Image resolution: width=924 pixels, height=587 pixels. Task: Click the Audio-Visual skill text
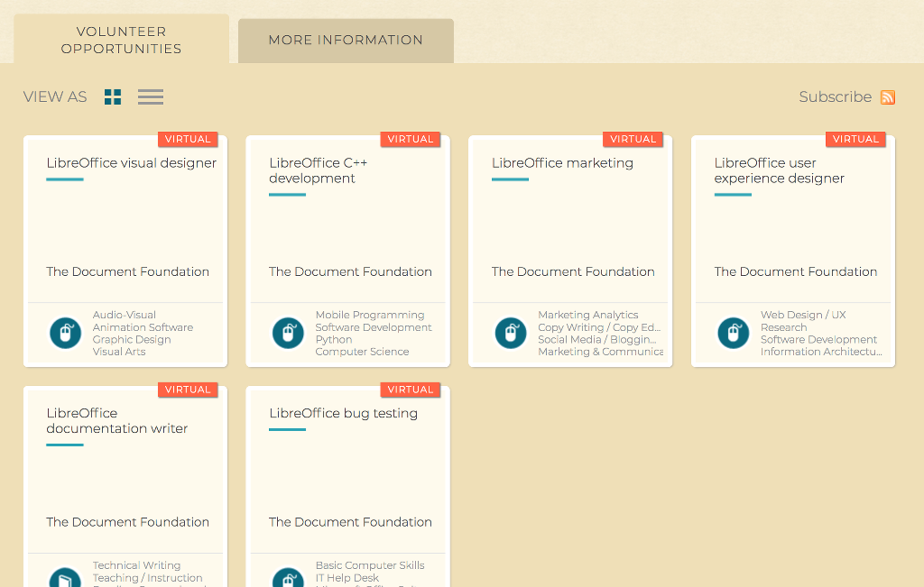[125, 315]
